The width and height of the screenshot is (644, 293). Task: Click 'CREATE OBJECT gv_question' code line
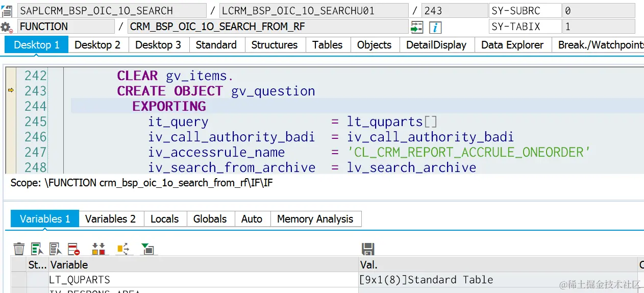[216, 91]
